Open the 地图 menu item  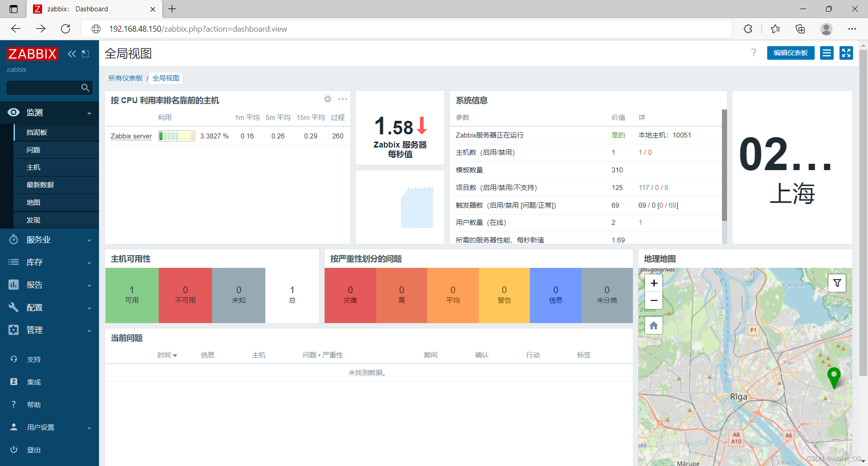pos(56,202)
